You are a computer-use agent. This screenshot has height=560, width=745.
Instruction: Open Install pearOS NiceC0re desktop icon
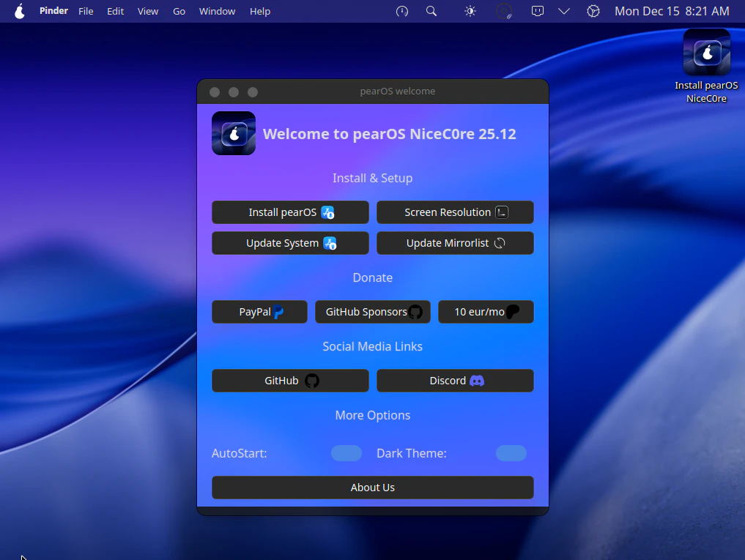706,66
